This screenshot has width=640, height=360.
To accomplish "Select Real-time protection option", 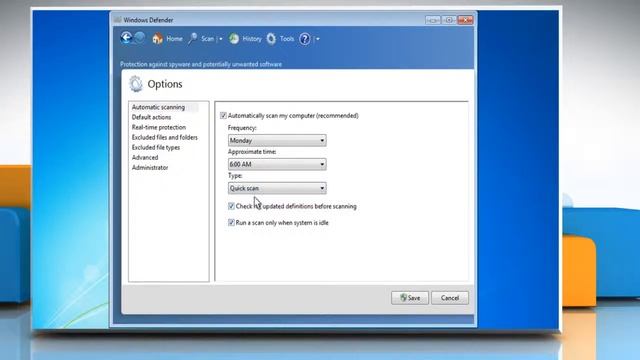I will tap(159, 127).
